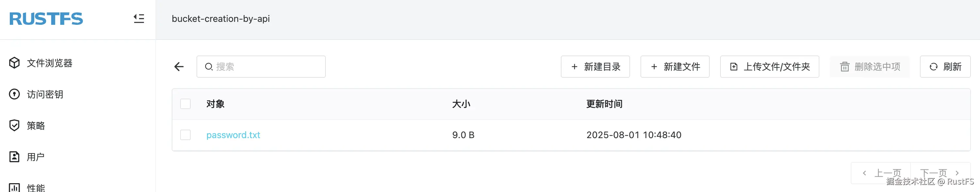This screenshot has height=192, width=980.
Task: Select the 文件浏览器 cube icon in sidebar
Action: (x=14, y=63)
